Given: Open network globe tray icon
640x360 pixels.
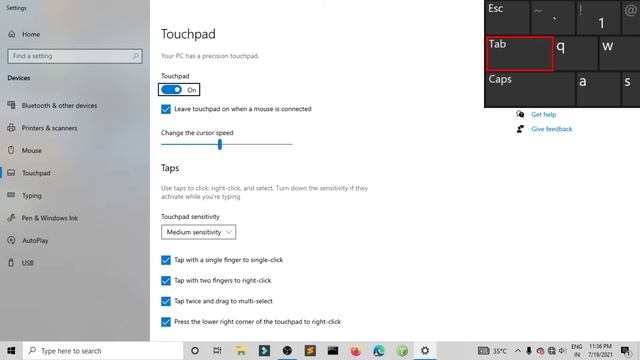Looking at the screenshot, I should coord(551,351).
